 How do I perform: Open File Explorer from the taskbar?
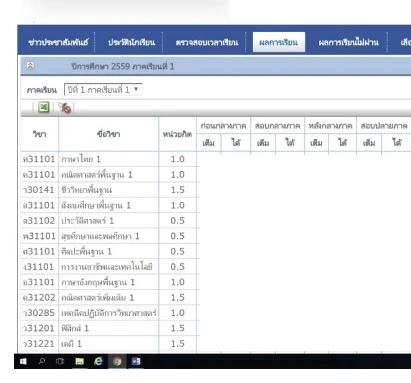[x=79, y=361]
